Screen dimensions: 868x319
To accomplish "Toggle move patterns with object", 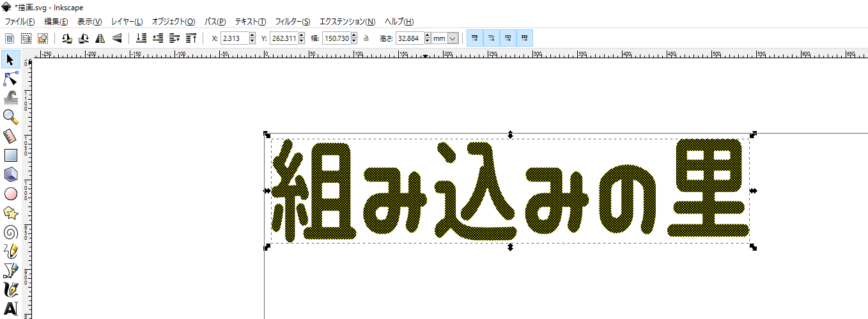I will coord(525,38).
